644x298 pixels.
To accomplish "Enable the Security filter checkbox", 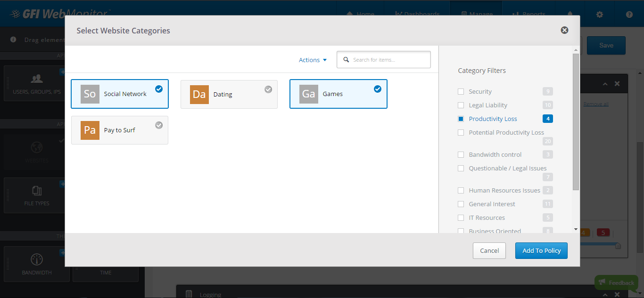I will pos(461,91).
